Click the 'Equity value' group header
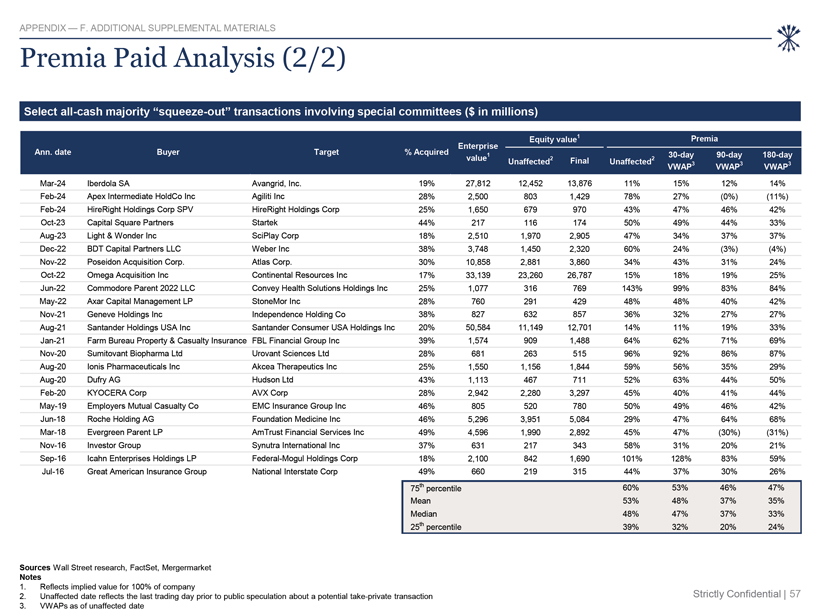The width and height of the screenshot is (820, 615). click(554, 139)
